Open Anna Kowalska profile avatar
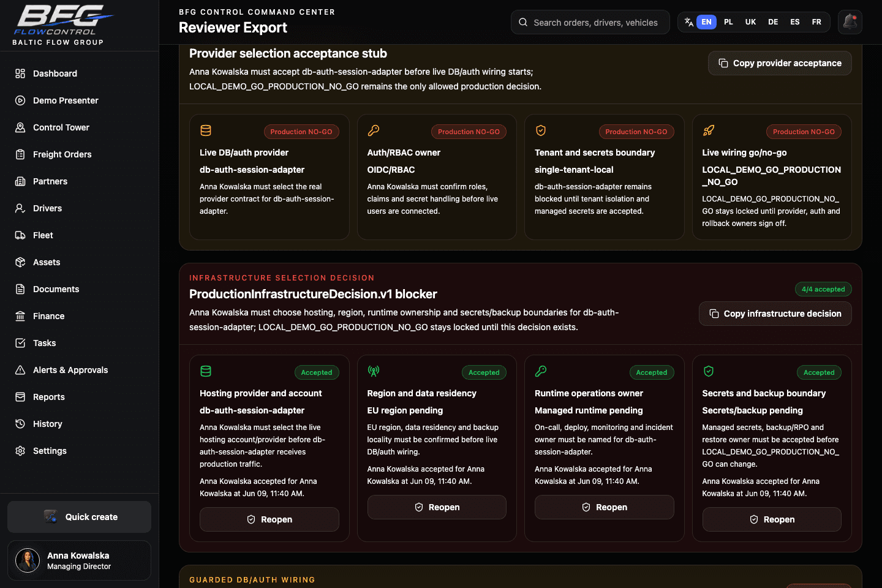This screenshot has height=588, width=882. [28, 560]
